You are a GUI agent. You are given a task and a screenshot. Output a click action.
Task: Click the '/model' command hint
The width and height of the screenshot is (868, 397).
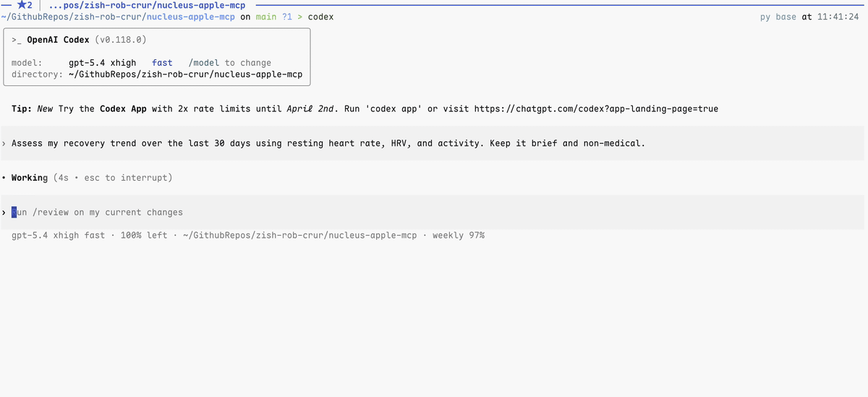204,63
